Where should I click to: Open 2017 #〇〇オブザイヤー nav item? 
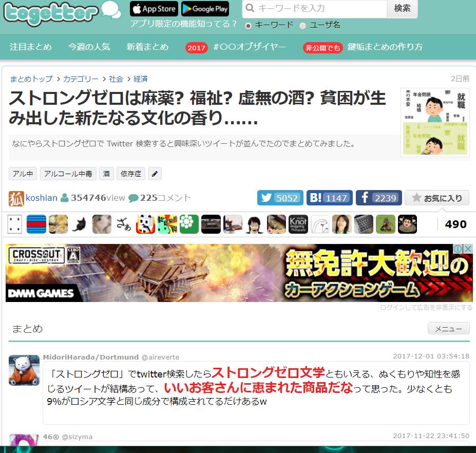click(x=236, y=47)
